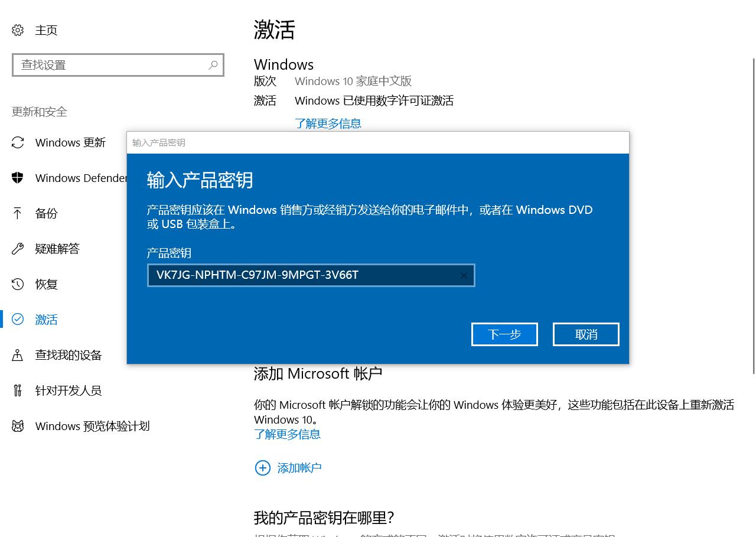Click the 产品密钥 field label

tap(169, 253)
